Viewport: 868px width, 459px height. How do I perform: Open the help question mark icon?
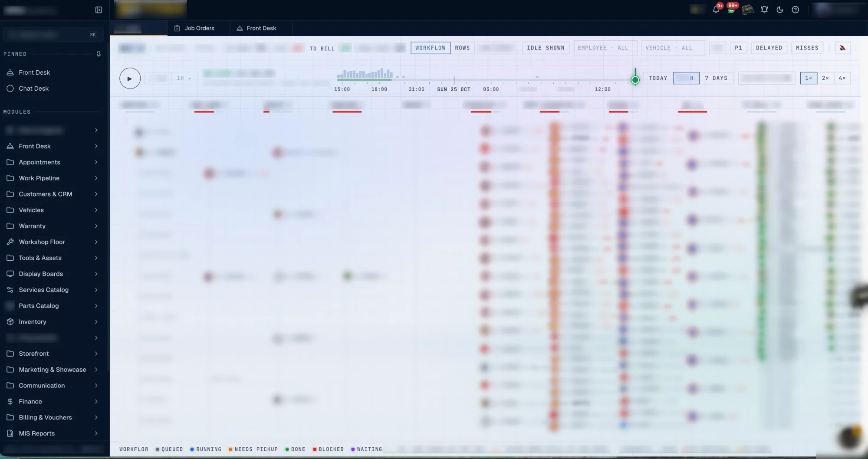point(795,10)
